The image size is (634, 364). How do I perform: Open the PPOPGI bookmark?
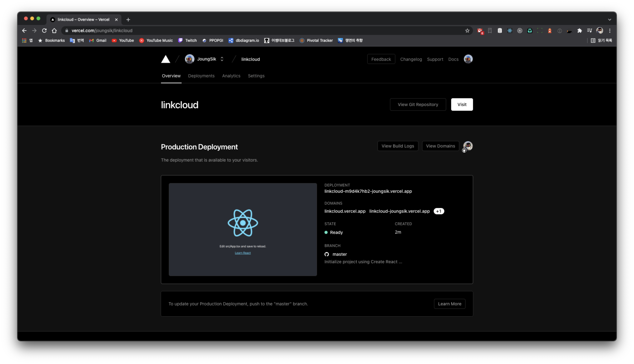(212, 41)
